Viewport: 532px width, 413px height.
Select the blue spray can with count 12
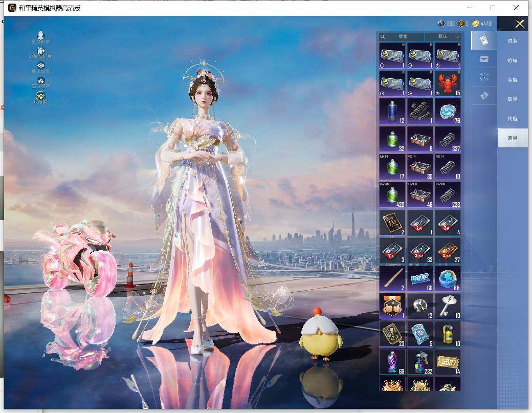point(392,111)
